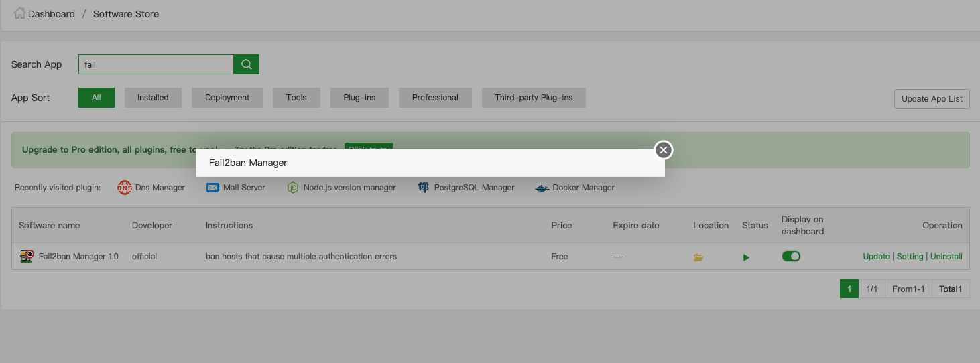
Task: Click the Update link for Fail2ban
Action: [x=876, y=257]
